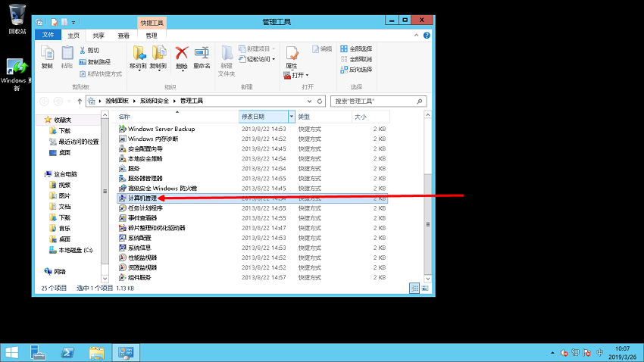Click the input method indicator in tray
This screenshot has height=362, width=644.
coord(599,353)
